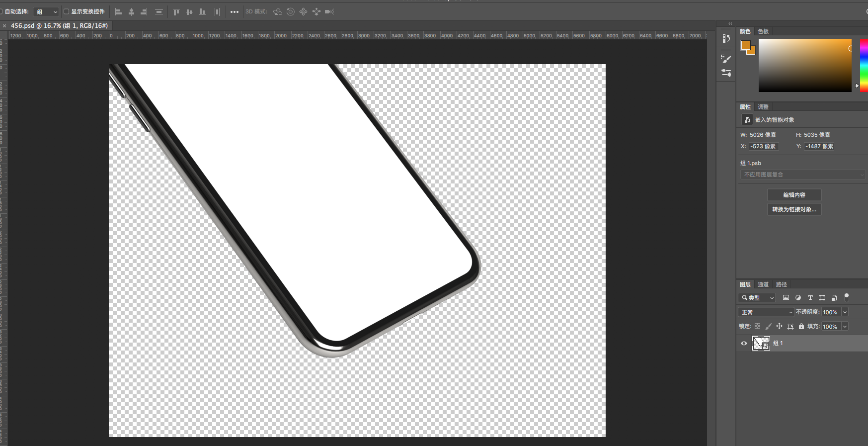The width and height of the screenshot is (868, 446).
Task: Select the 3D slide camera icon
Action: point(316,11)
